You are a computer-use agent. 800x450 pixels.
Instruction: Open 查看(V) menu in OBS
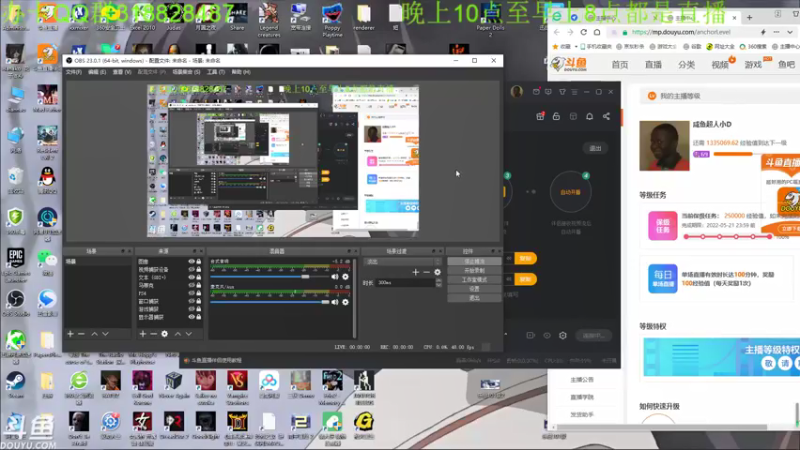[121, 72]
